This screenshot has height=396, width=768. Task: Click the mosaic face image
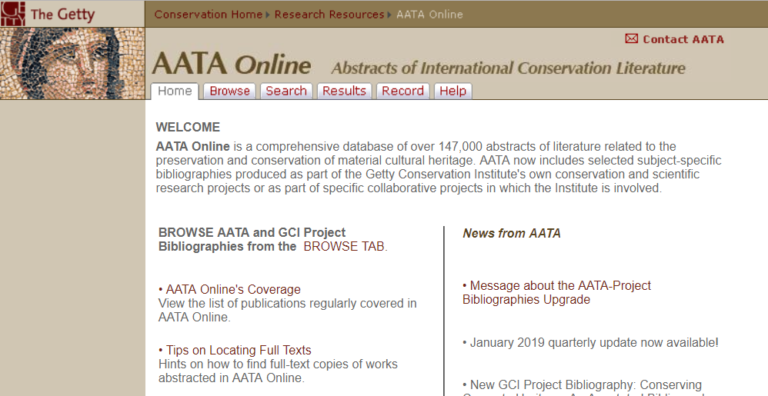pyautogui.click(x=72, y=64)
